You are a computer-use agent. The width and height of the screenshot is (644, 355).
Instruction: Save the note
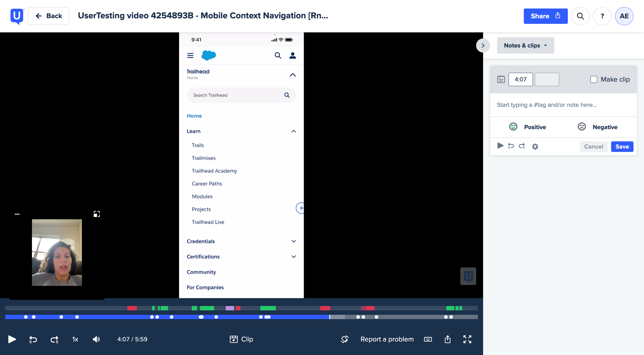coord(622,147)
